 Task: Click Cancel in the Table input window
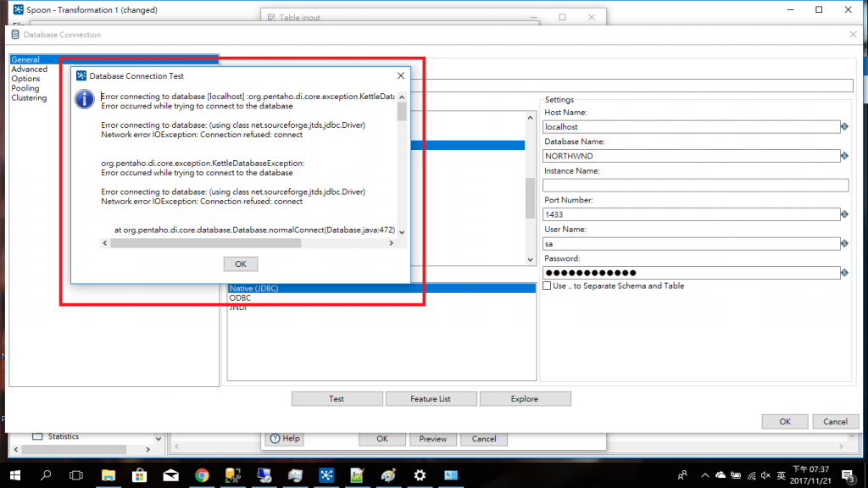tap(484, 439)
